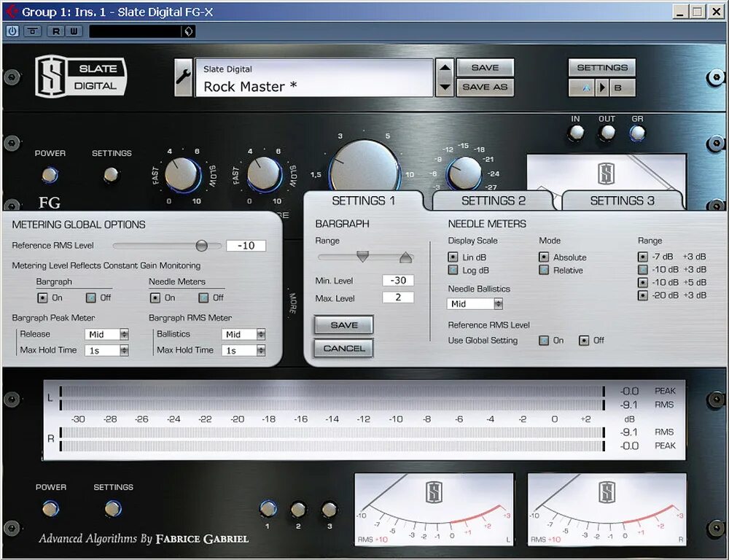Screen dimensions: 729x560
Task: Open RMS Meter Max Hold Time dropdown
Action: (x=243, y=351)
